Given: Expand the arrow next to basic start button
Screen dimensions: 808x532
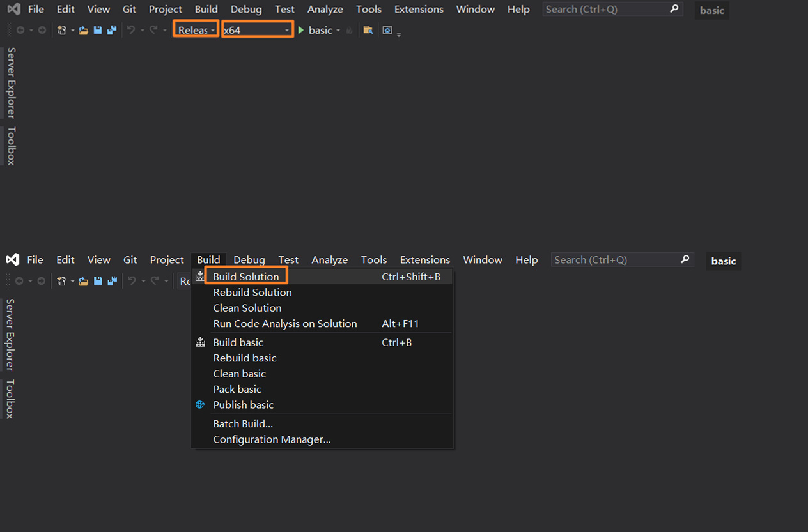Looking at the screenshot, I should click(338, 31).
